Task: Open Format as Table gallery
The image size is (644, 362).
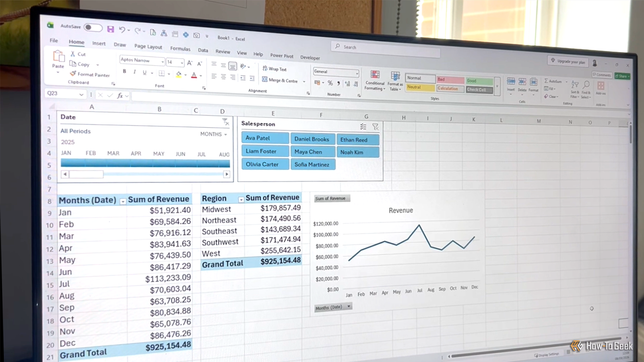Action: click(x=395, y=81)
